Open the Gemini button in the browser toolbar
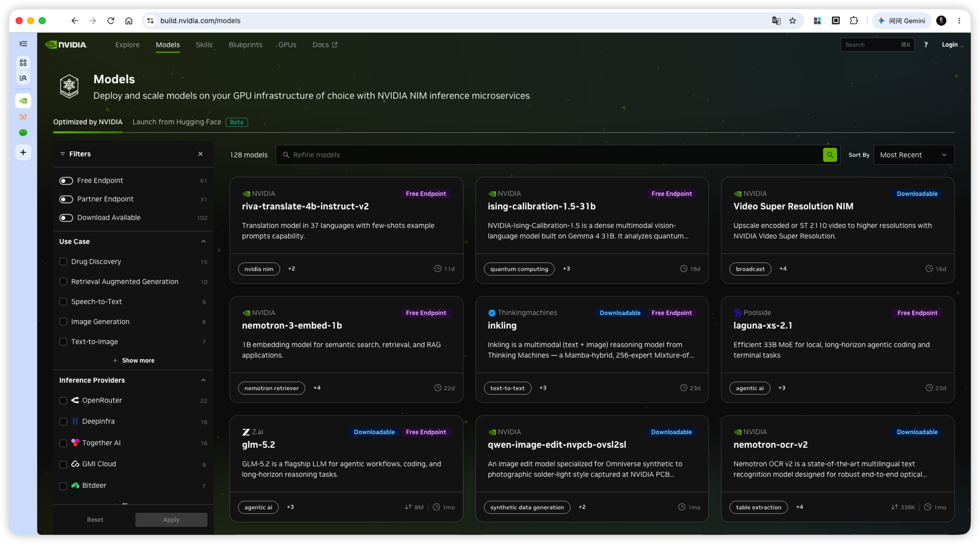The height and width of the screenshot is (544, 980). pos(902,21)
